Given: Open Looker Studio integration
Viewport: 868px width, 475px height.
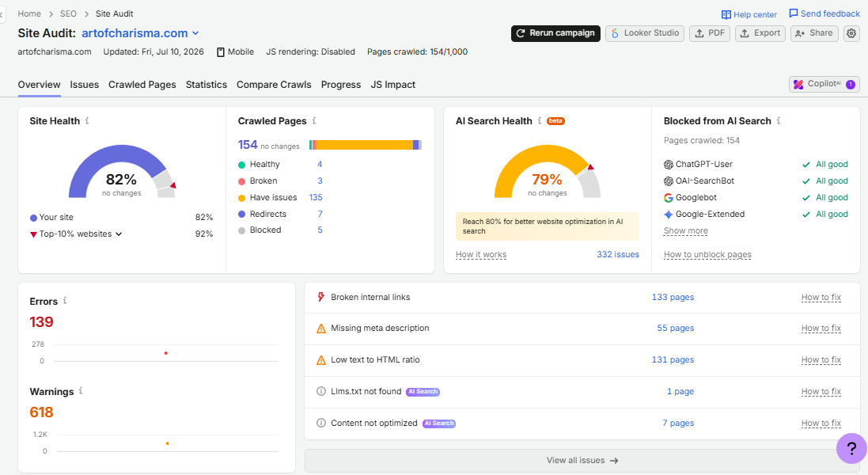Looking at the screenshot, I should point(645,33).
